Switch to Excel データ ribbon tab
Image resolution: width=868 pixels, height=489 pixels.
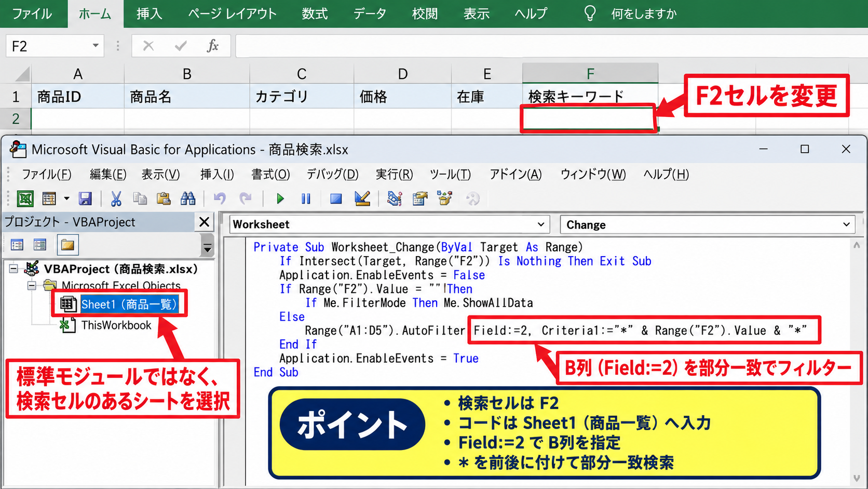tap(370, 14)
